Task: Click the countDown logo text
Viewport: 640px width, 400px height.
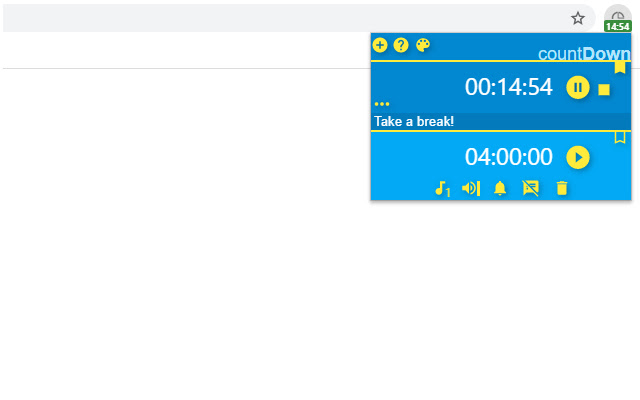Action: [x=584, y=53]
